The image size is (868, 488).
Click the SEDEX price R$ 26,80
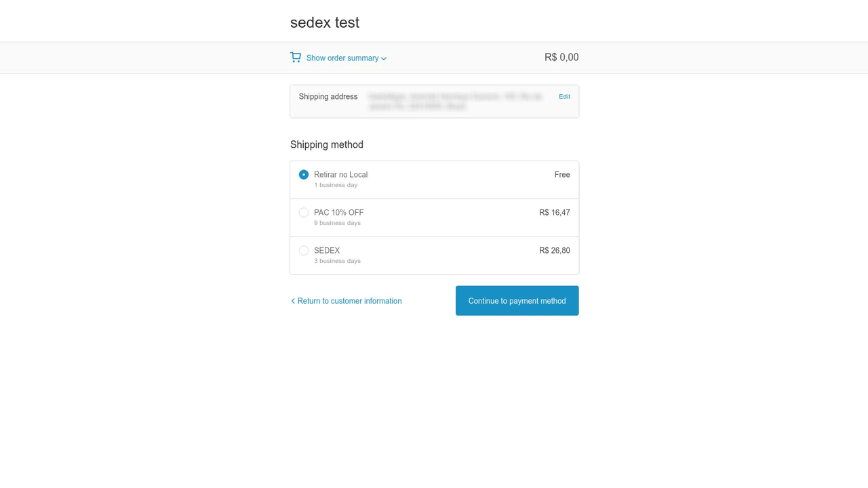(x=555, y=251)
